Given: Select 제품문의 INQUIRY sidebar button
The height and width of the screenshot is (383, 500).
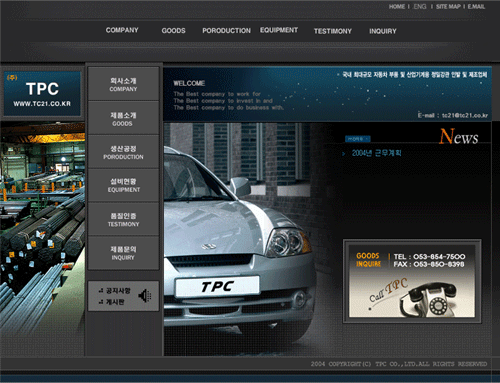Looking at the screenshot, I should (x=123, y=253).
